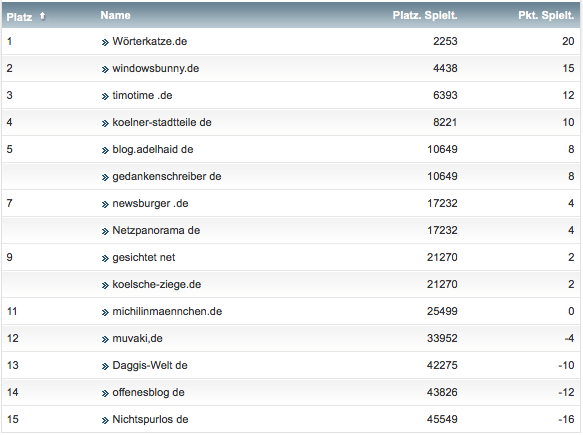Click the arrow icon before Nichtspurlos de
This screenshot has height=435, width=583.
105,420
